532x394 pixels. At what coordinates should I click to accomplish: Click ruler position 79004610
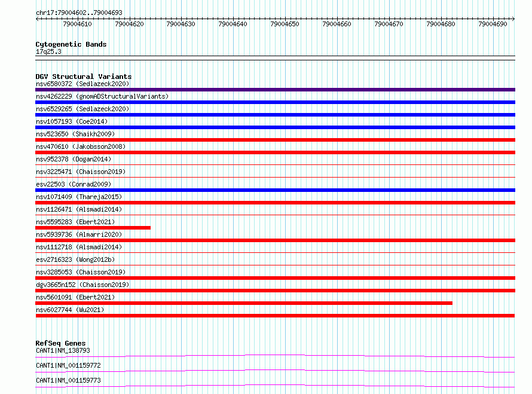coord(77,24)
